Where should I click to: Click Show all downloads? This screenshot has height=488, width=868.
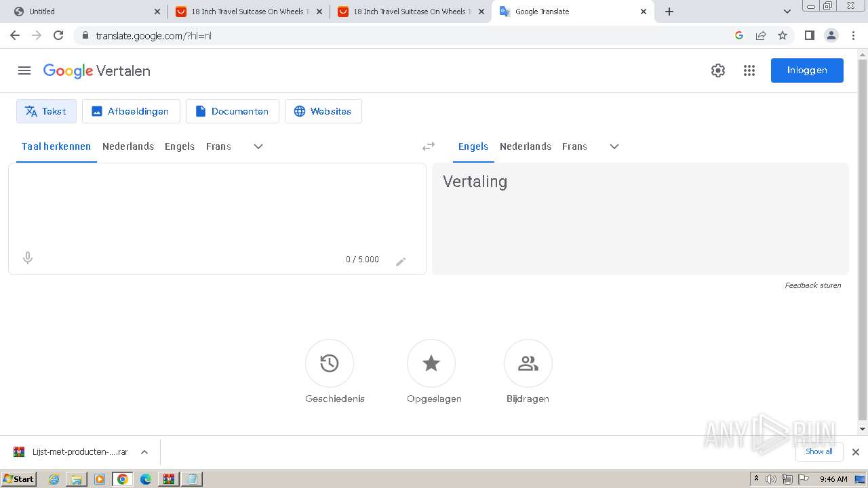819,452
